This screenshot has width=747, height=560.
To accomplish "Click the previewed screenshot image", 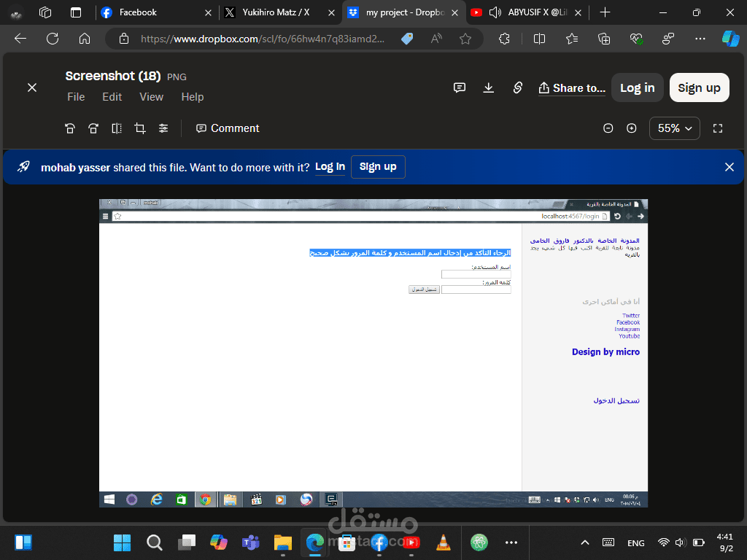I will pyautogui.click(x=373, y=353).
